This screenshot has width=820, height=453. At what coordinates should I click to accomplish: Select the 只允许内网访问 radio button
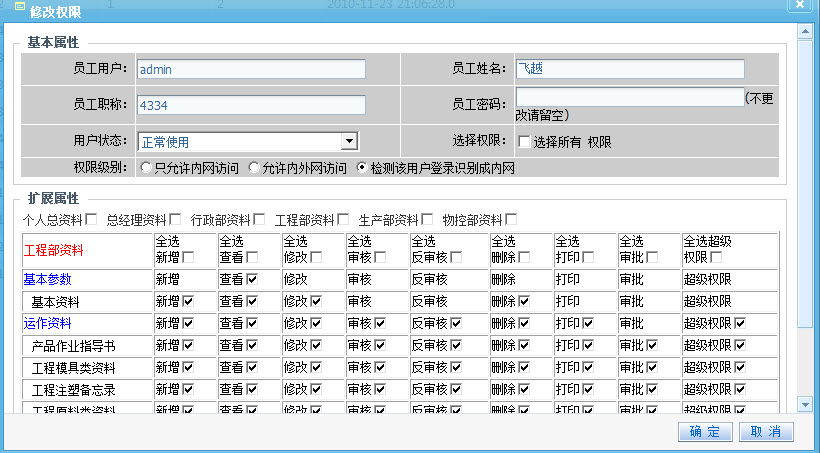tap(146, 168)
